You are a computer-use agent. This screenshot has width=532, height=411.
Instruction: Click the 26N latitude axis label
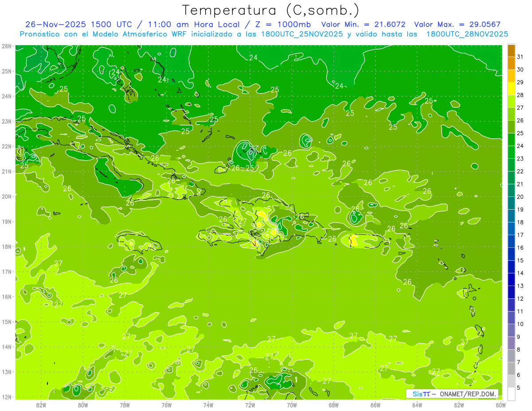pos(6,46)
